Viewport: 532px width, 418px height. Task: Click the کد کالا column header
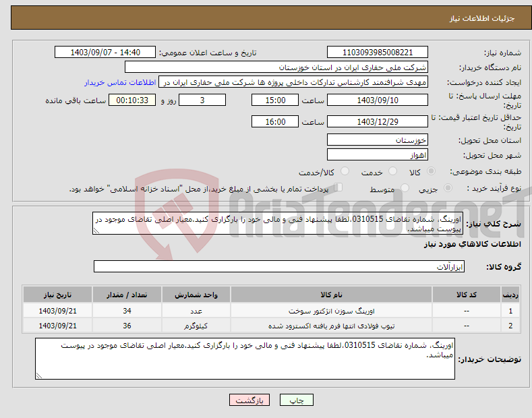[x=466, y=295]
